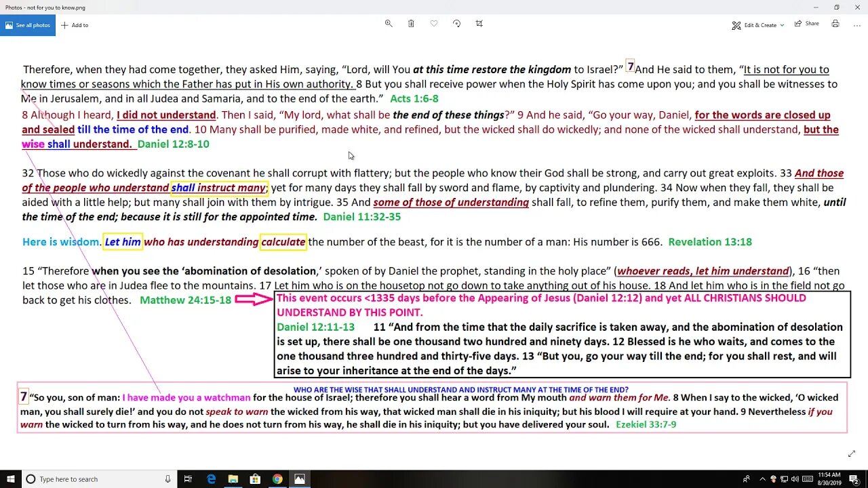
Task: Enter full screen with the expand arrows icon
Action: [852, 453]
